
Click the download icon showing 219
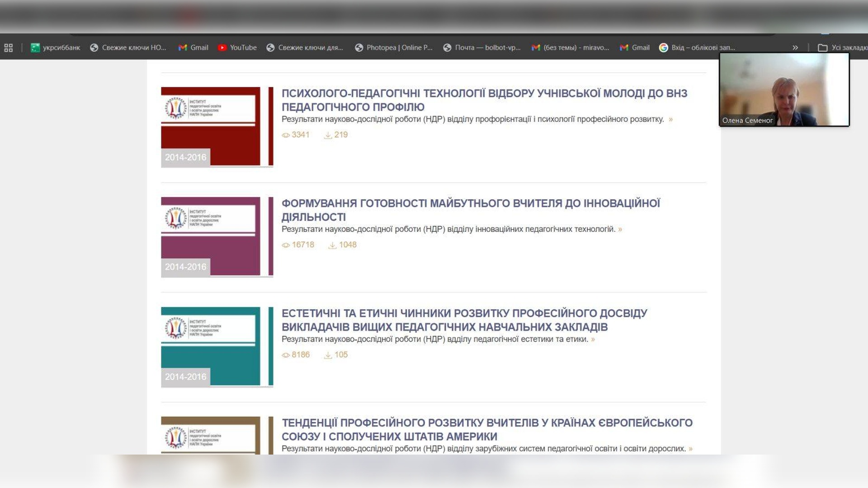pyautogui.click(x=328, y=135)
